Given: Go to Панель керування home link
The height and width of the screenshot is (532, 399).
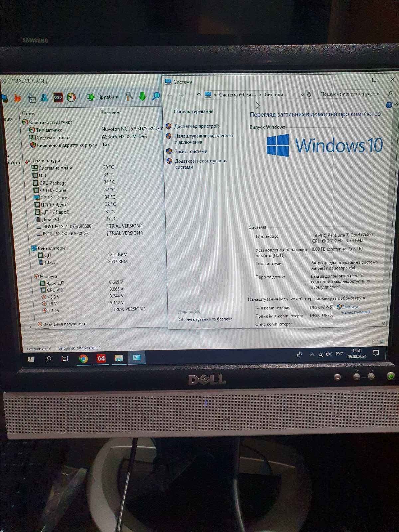Looking at the screenshot, I should (x=194, y=111).
